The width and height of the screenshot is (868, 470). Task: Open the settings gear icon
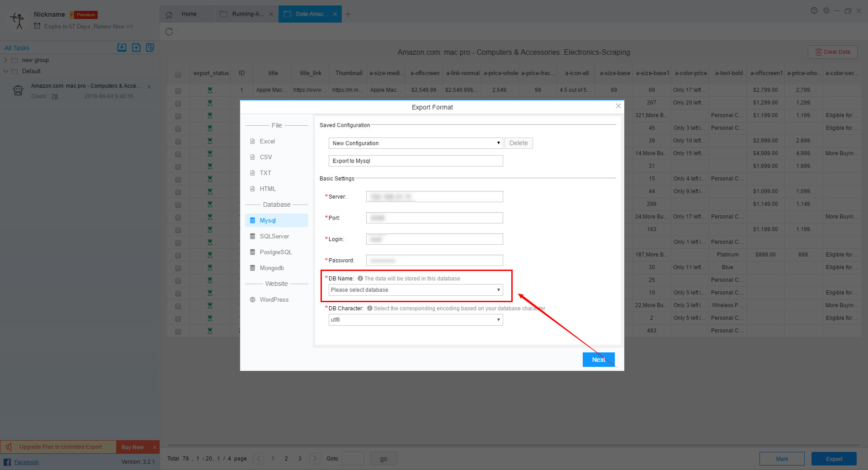pyautogui.click(x=826, y=11)
